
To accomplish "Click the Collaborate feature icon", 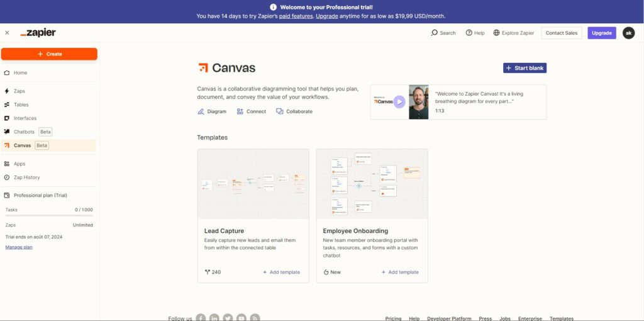I will pyautogui.click(x=280, y=111).
